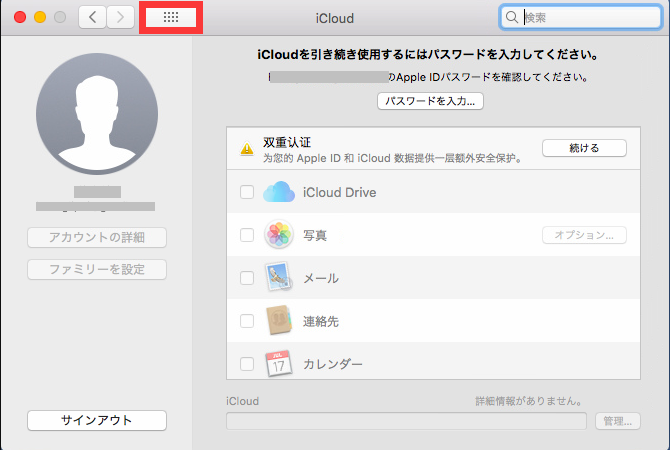This screenshot has height=450, width=670.
Task: Click the Mail stamp icon
Action: (279, 277)
